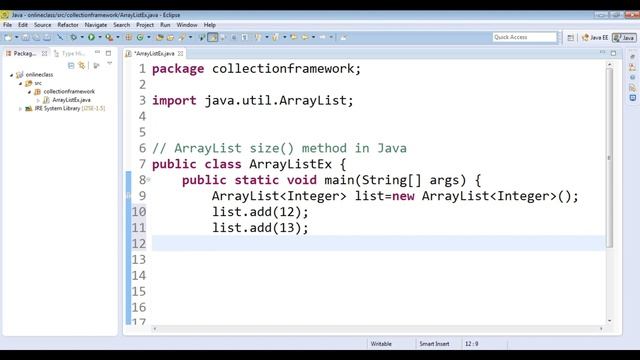
Task: Minimize the Package Explorer view
Action: [x=97, y=53]
